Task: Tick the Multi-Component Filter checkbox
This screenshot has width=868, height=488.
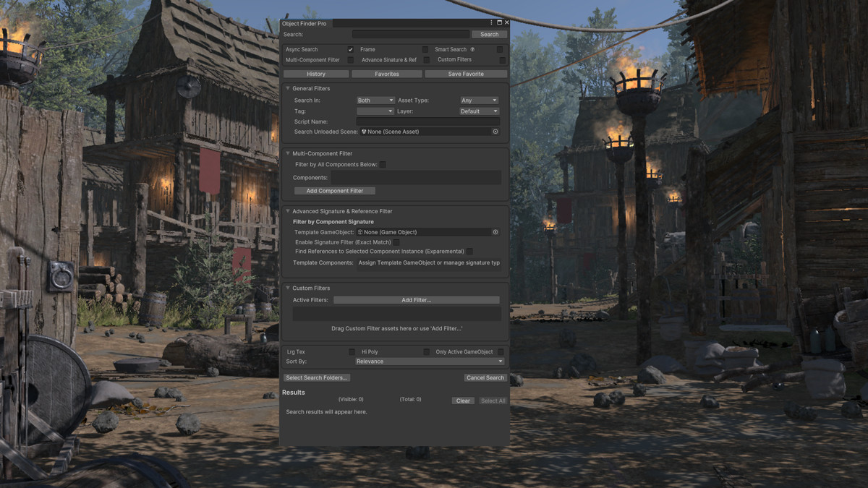Action: (351, 60)
